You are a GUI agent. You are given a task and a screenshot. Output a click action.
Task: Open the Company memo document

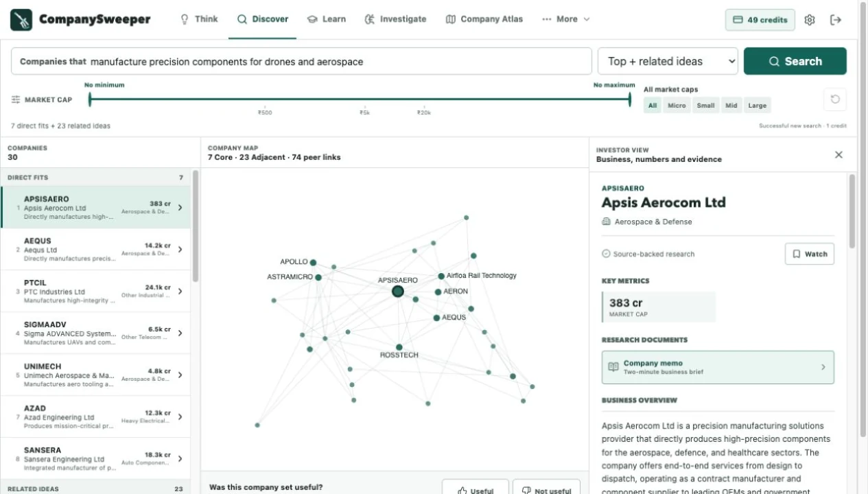point(718,367)
